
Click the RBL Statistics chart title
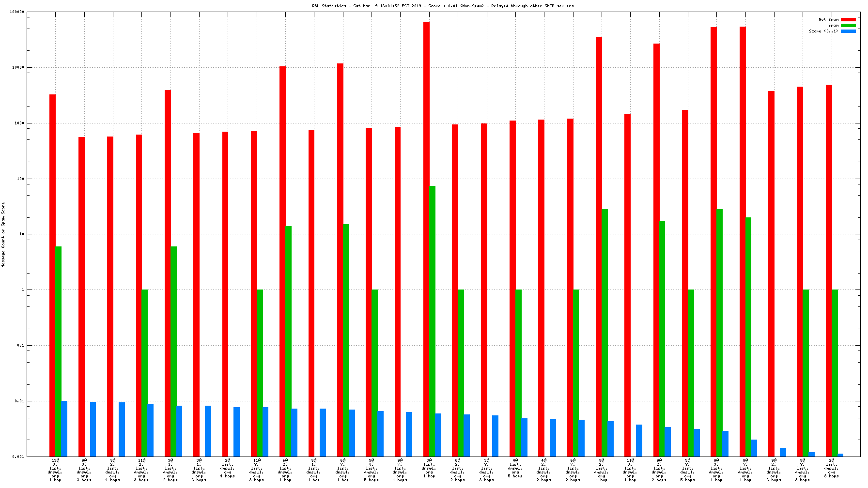pyautogui.click(x=442, y=6)
